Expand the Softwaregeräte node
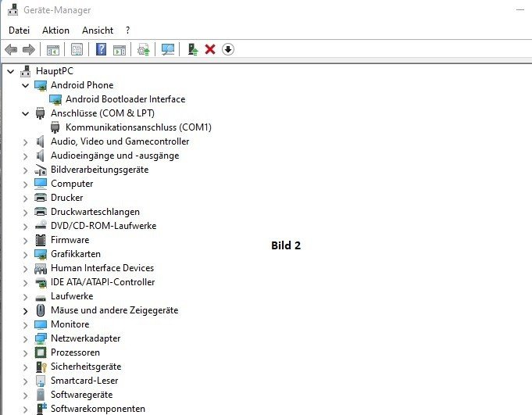This screenshot has width=532, height=415. (x=26, y=395)
